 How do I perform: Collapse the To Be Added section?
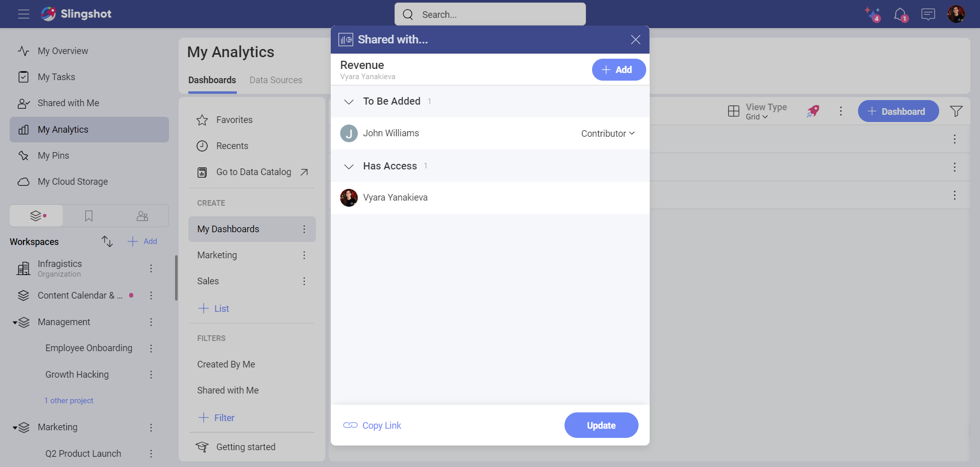coord(349,102)
